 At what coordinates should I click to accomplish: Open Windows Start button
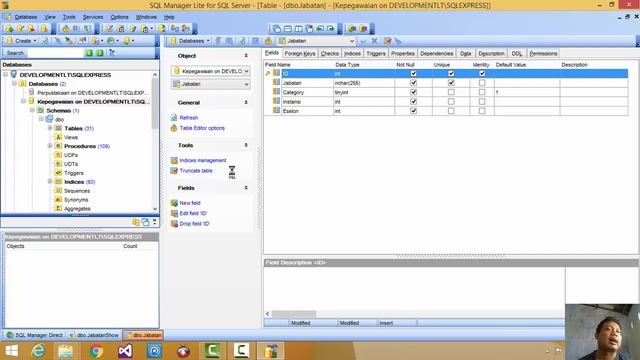pyautogui.click(x=11, y=351)
